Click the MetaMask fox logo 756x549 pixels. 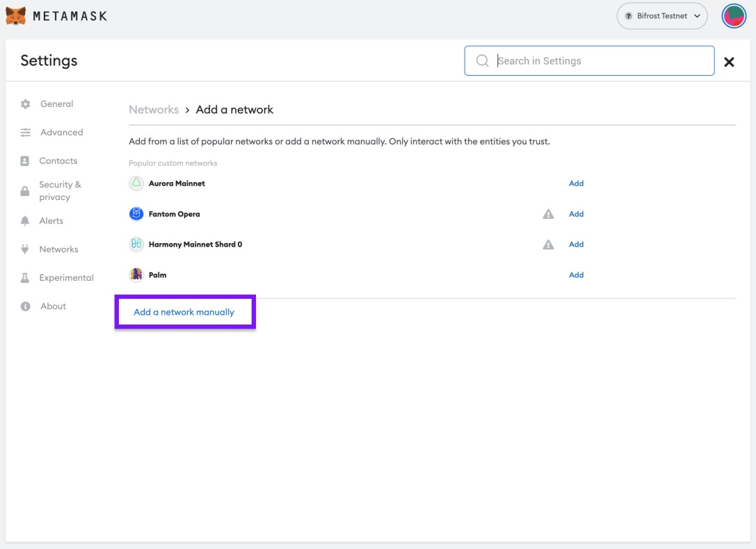click(x=16, y=15)
